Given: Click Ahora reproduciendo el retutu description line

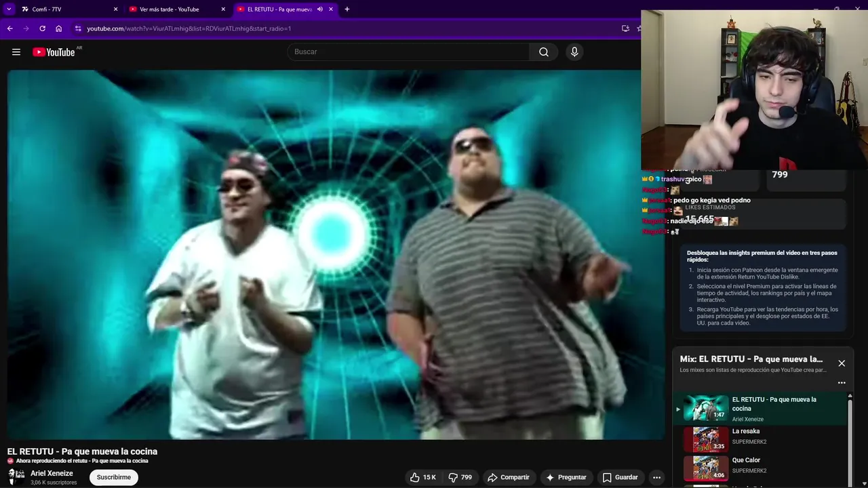Looking at the screenshot, I should (82, 461).
